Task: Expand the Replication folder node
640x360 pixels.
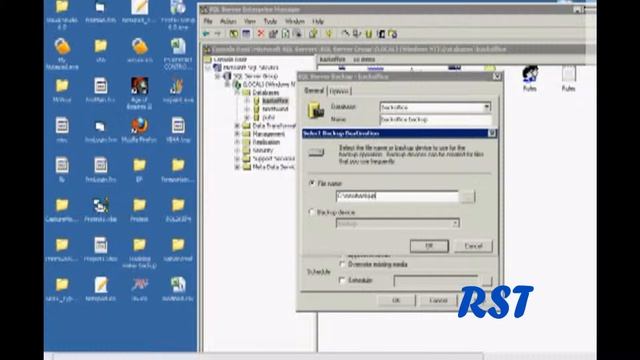Action: click(237, 142)
